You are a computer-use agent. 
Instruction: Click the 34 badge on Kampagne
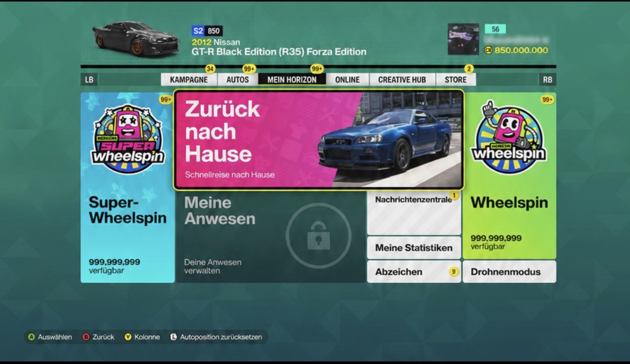[x=210, y=69]
